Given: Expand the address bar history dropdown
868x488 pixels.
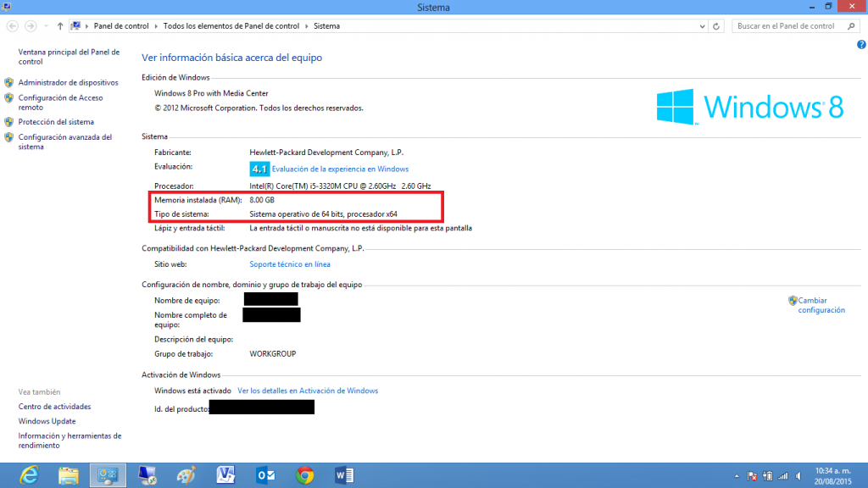Looking at the screenshot, I should 702,26.
